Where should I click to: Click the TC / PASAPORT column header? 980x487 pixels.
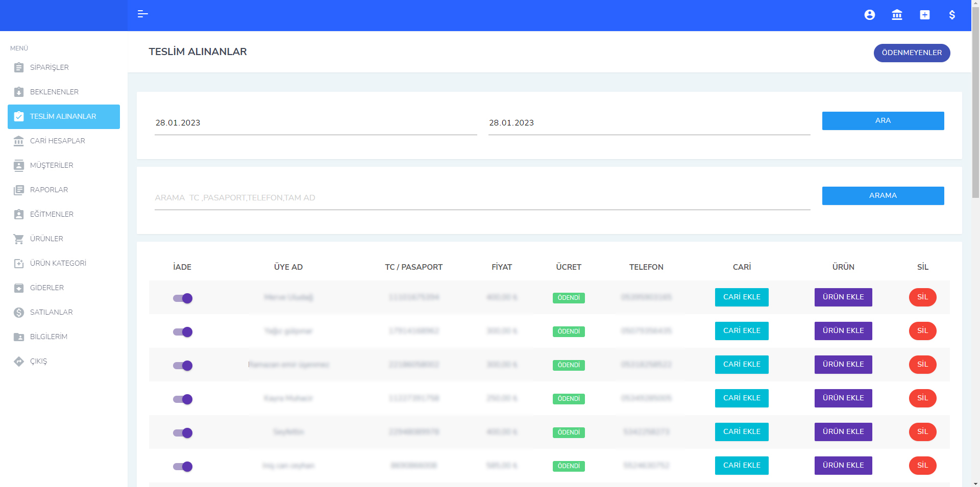(413, 267)
